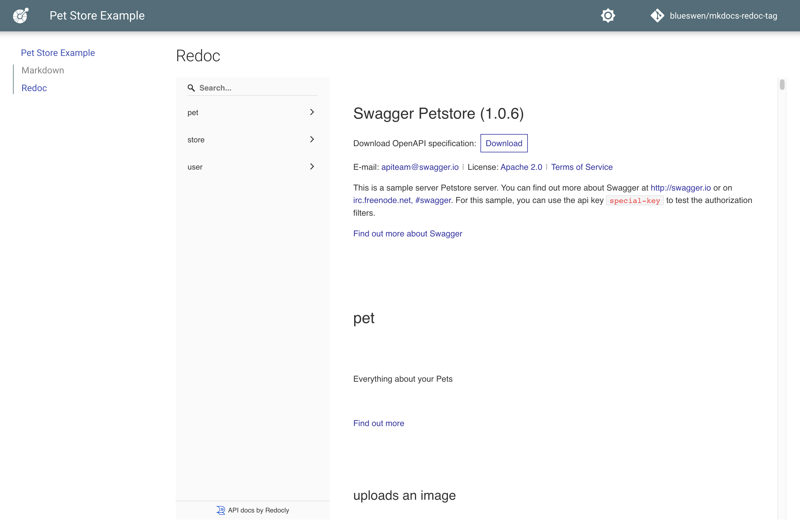This screenshot has height=532, width=800.
Task: Click the Terms of Service link
Action: [582, 167]
